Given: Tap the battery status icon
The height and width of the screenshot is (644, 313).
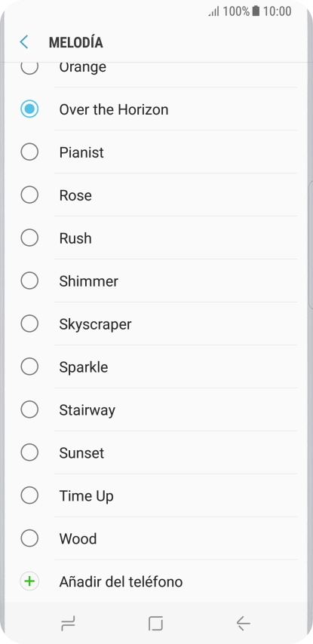Looking at the screenshot, I should (256, 11).
